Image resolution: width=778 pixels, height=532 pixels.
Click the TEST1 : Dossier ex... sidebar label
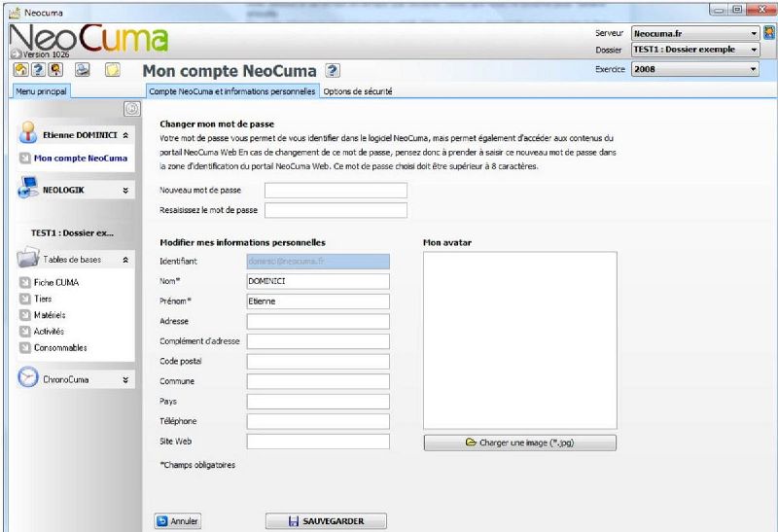72,232
